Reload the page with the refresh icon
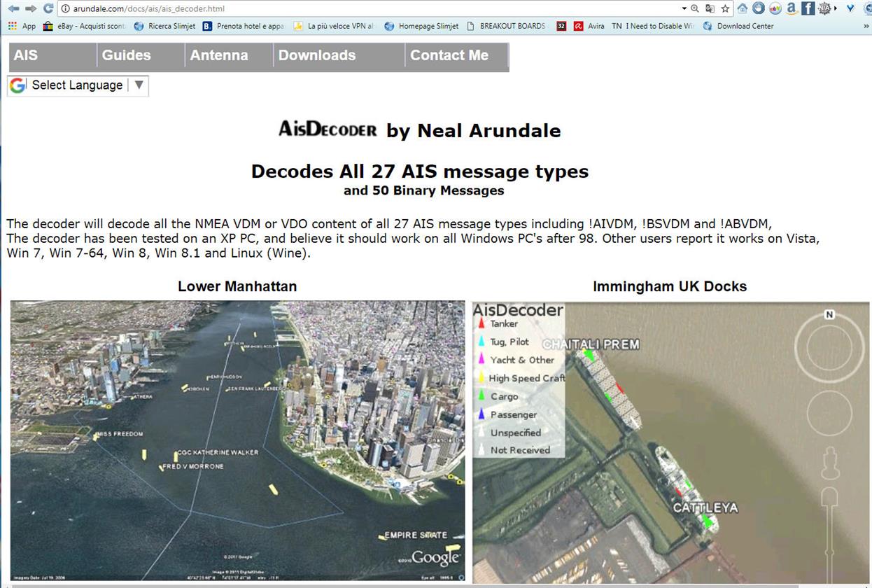 48,8
